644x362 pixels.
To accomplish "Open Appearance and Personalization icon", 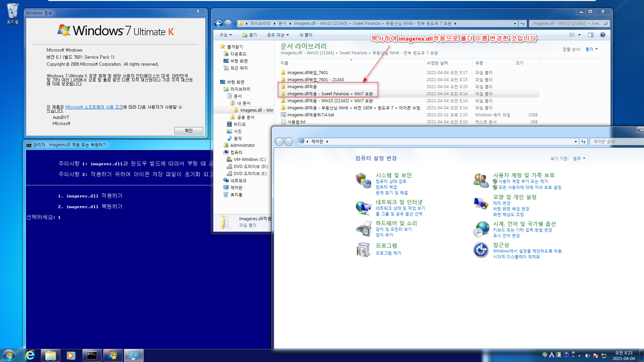I will point(481,203).
